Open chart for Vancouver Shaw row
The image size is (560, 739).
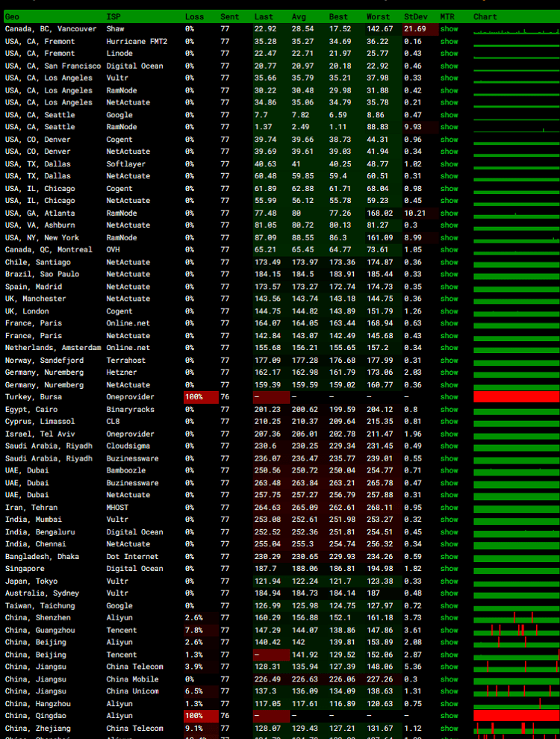[x=516, y=31]
